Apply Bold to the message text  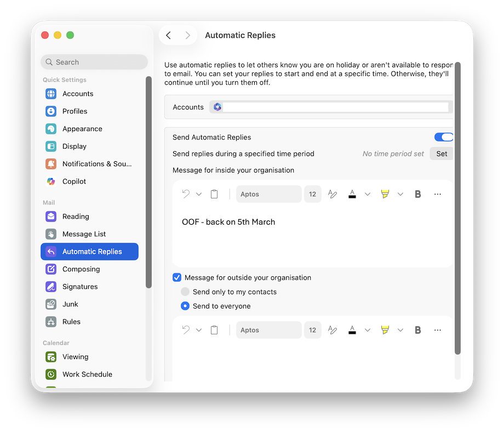[x=418, y=193]
